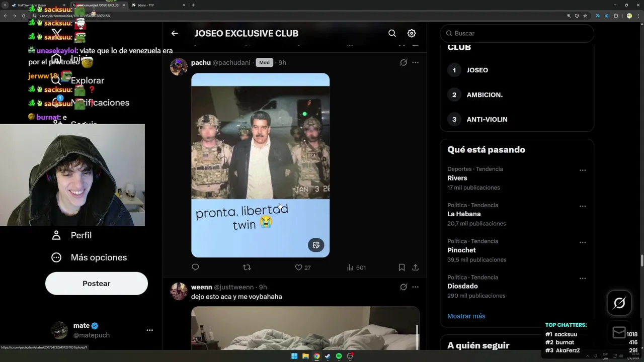This screenshot has width=644, height=362.
Task: Click the 9h timestamp on pachu's post
Action: [x=282, y=62]
